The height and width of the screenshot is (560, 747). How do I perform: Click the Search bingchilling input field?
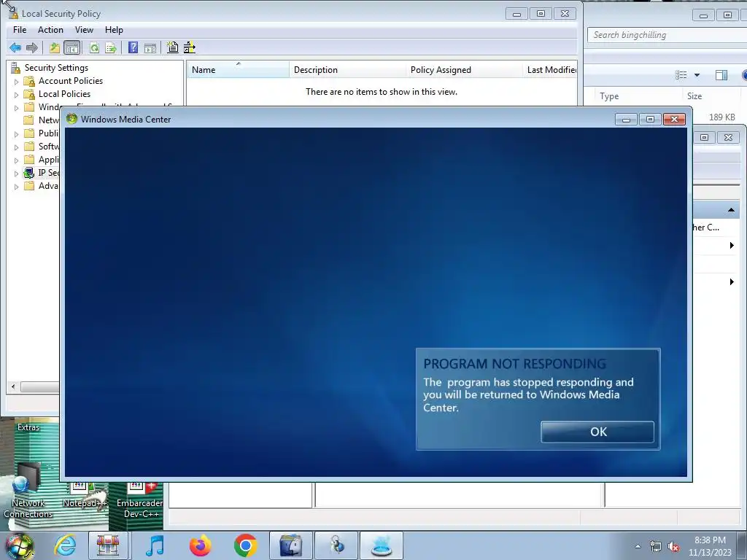[667, 35]
